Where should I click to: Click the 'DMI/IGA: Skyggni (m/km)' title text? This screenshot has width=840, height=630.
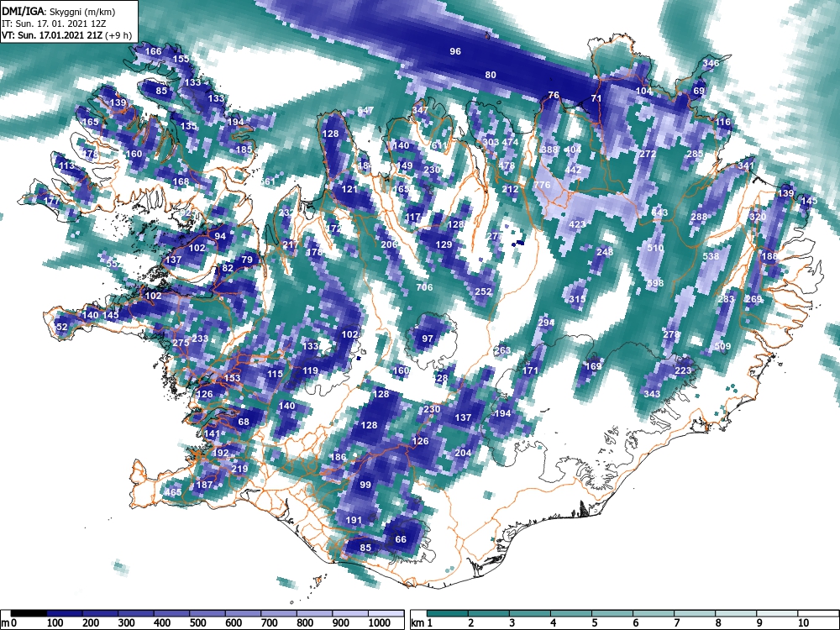coord(59,11)
